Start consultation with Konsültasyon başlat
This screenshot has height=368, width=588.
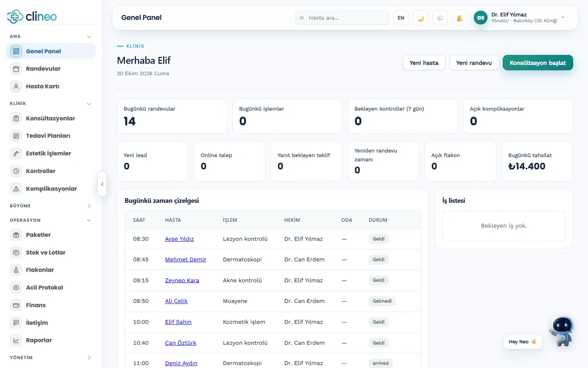(x=538, y=63)
